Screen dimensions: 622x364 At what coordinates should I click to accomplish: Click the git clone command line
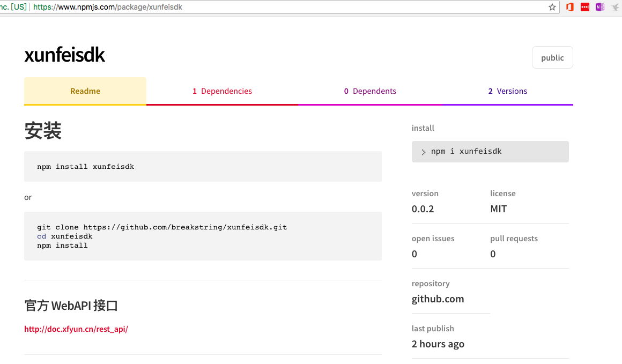[x=162, y=227]
